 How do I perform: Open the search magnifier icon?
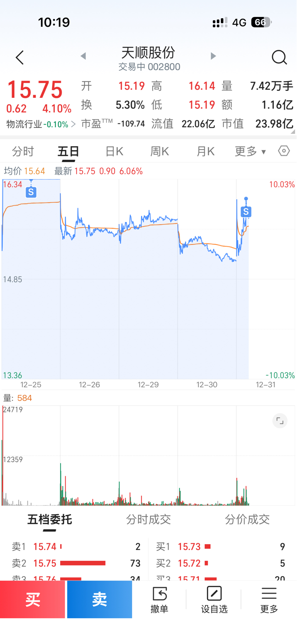click(279, 58)
